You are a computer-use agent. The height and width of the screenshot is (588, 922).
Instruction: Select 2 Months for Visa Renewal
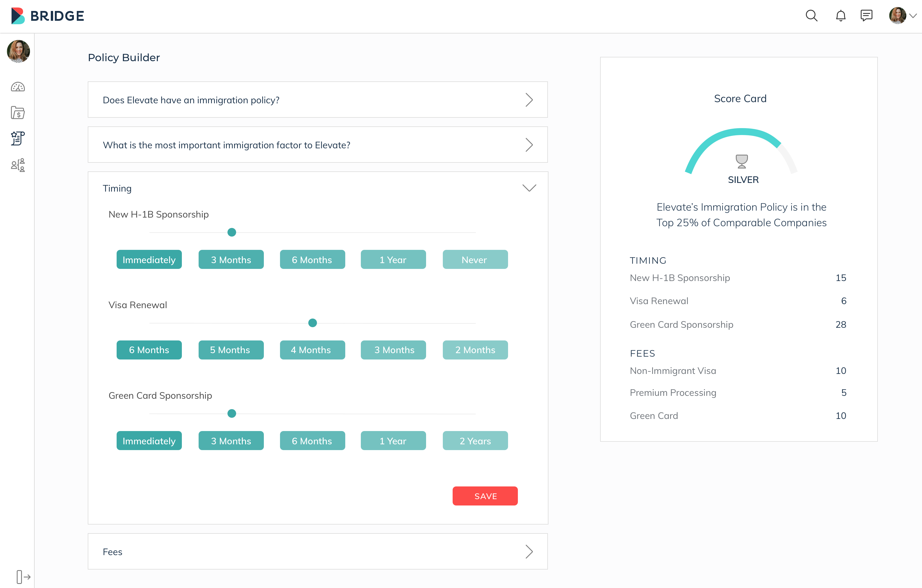pos(475,350)
